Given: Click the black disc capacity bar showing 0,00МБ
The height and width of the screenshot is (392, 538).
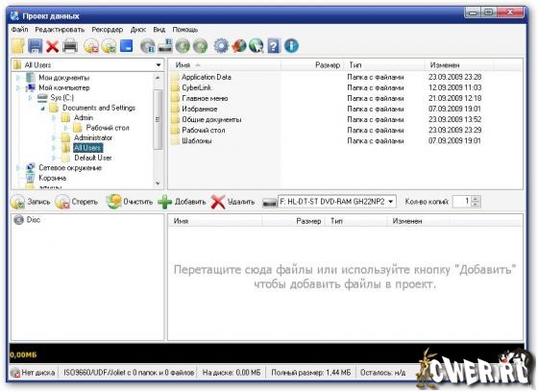Looking at the screenshot, I should pos(267,355).
